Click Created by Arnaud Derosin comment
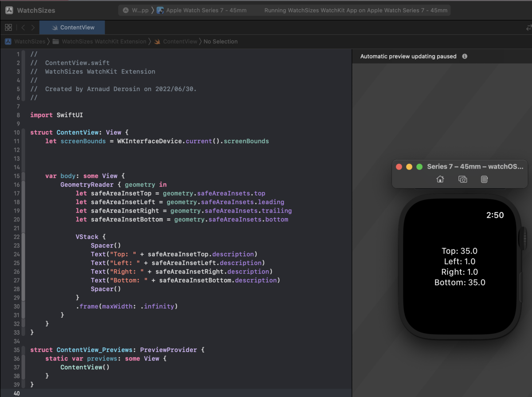This screenshot has height=397, width=532. coord(113,89)
